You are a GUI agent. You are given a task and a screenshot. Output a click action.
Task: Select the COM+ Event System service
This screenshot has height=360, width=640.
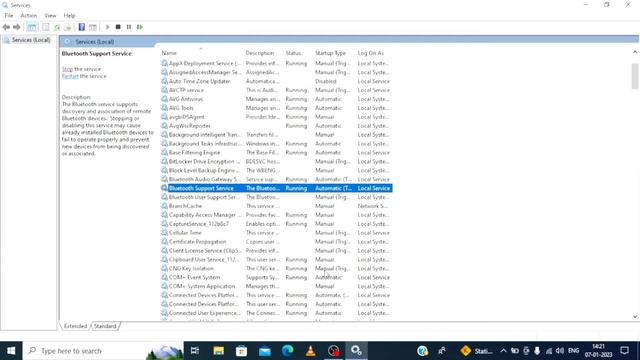[x=276, y=278]
